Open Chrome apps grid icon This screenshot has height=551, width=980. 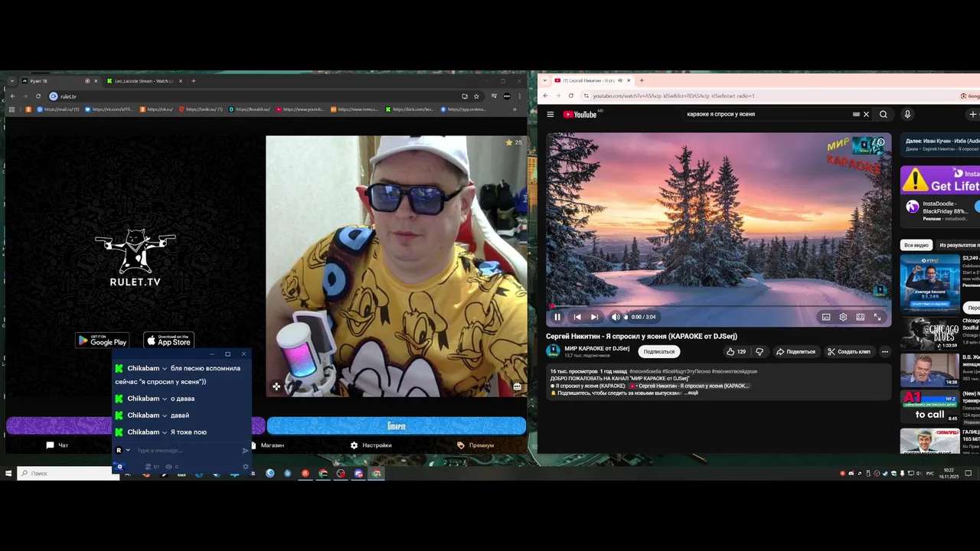pyautogui.click(x=11, y=109)
